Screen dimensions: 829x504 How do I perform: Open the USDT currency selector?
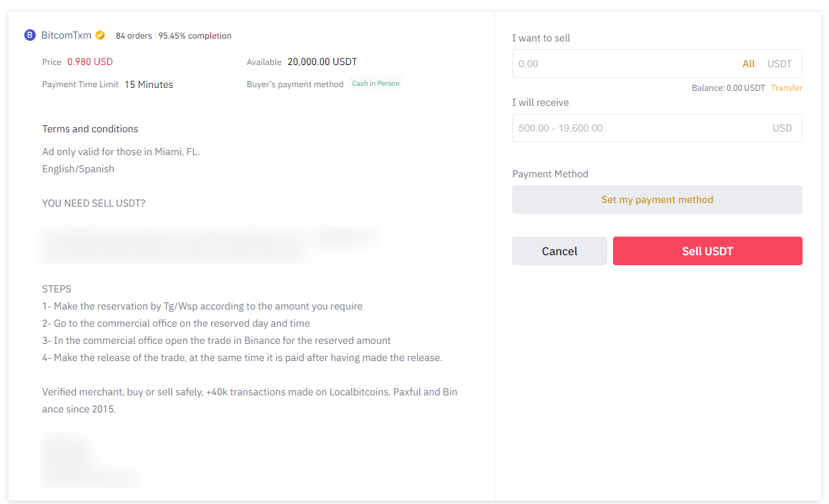click(x=780, y=64)
